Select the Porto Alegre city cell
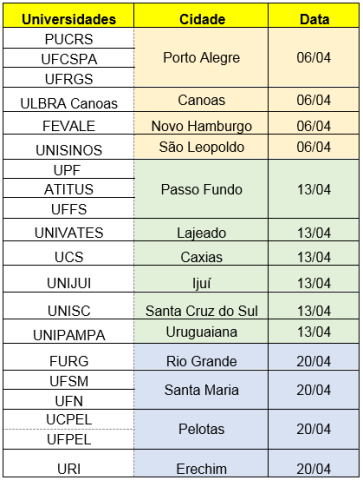Viewport: 363px width, 480px height. point(201,58)
